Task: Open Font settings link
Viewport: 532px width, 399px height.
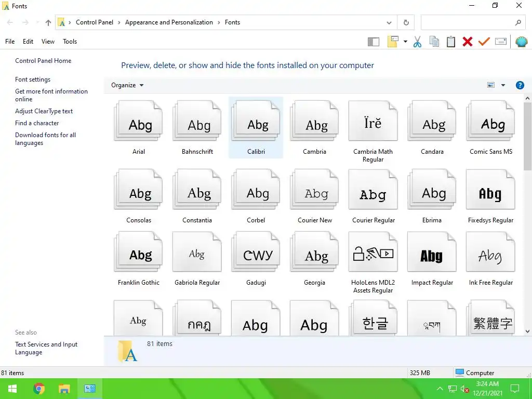Action: [33, 79]
